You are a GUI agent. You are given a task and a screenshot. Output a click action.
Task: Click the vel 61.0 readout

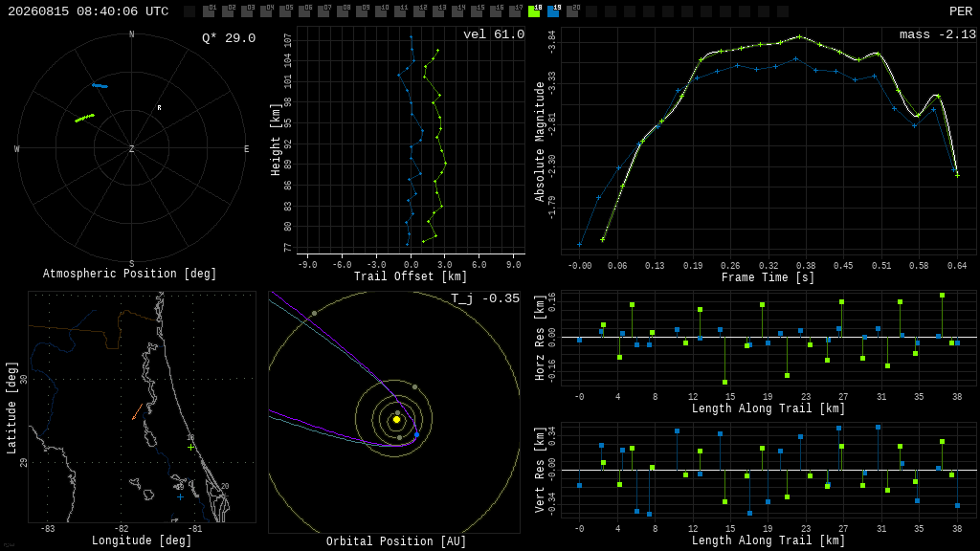[494, 34]
